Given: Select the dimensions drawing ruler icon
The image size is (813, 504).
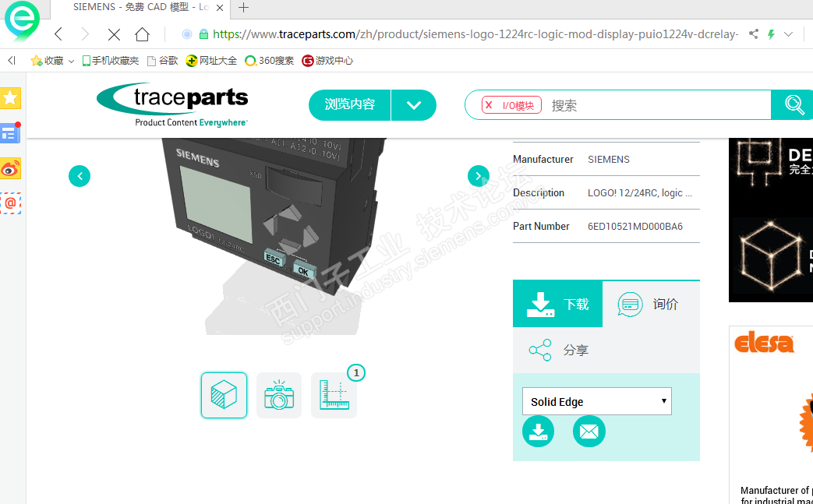Looking at the screenshot, I should (x=334, y=395).
